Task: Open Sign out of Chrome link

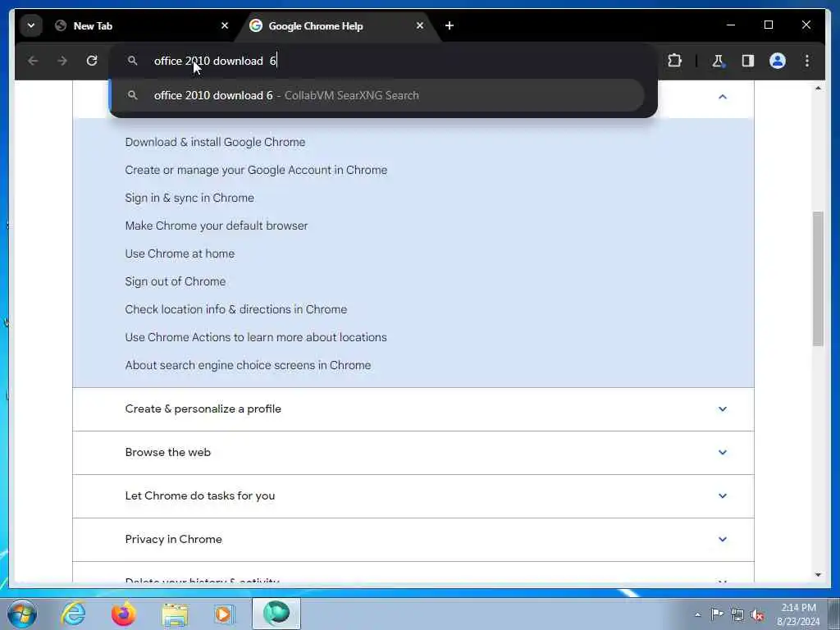Action: point(176,281)
